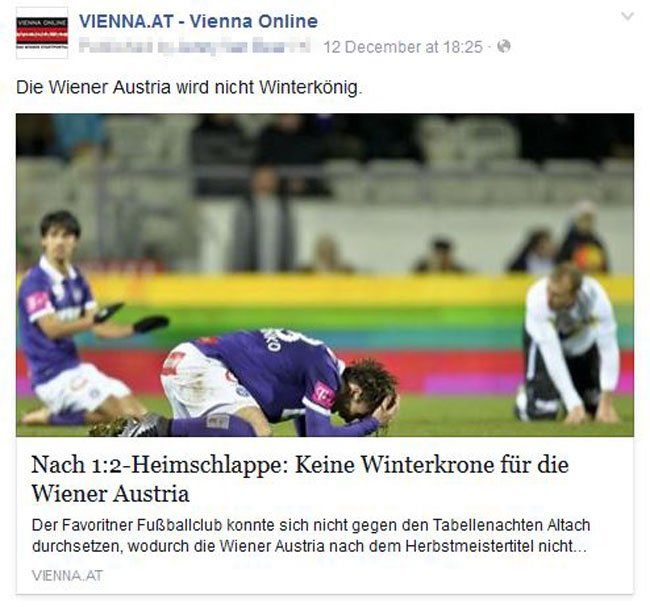The height and width of the screenshot is (607, 650).
Task: Open headline line 'Nach 1:2-Heimschlappe: Keine Winterkrone'
Action: coord(299,464)
